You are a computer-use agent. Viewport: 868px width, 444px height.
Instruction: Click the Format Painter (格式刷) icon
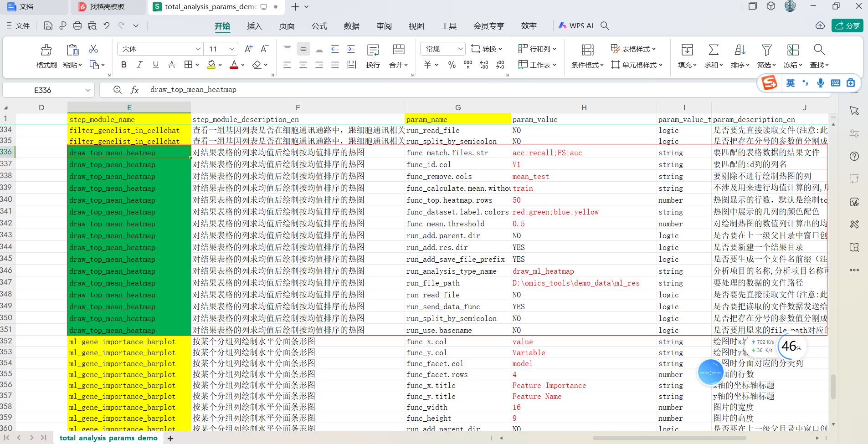(x=46, y=50)
